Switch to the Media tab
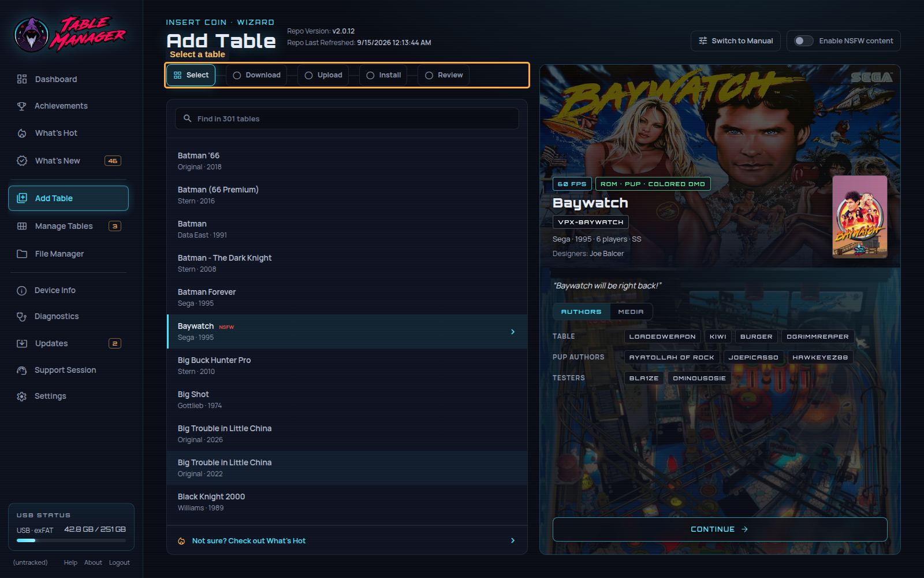 (631, 312)
